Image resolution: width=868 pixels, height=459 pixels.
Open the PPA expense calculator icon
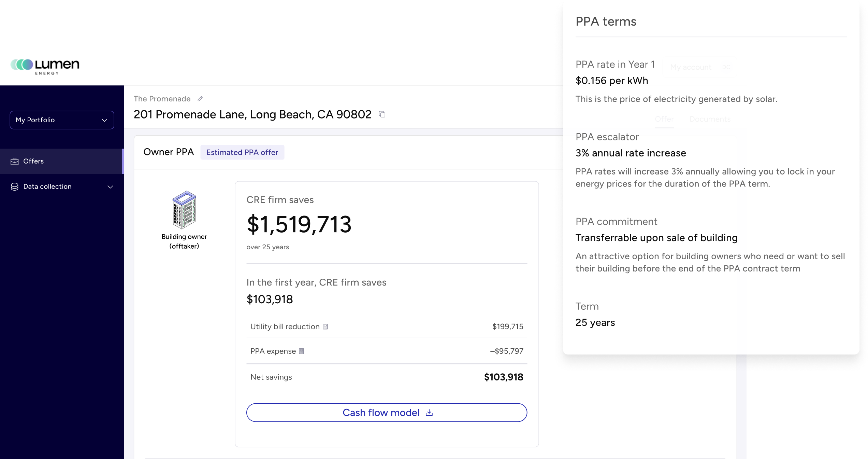302,351
